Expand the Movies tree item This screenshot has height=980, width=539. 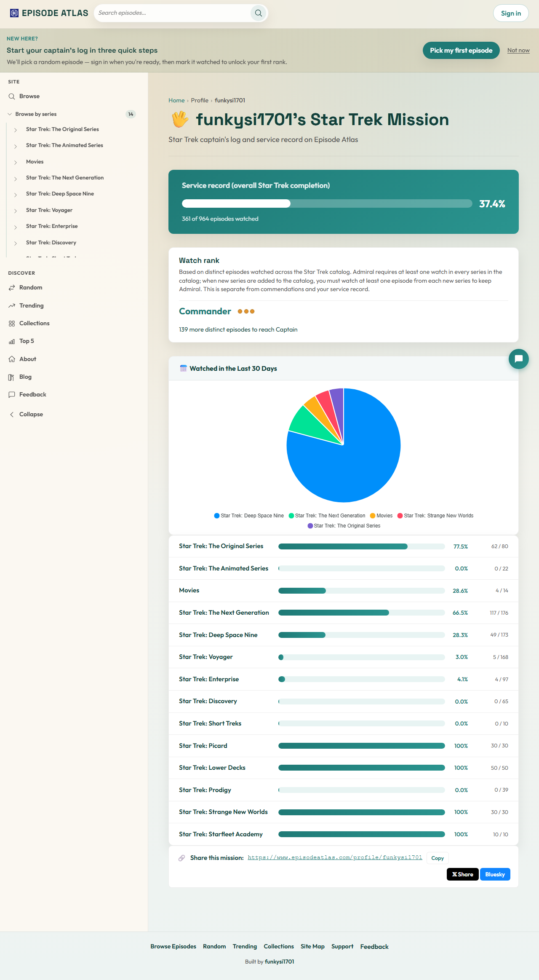(x=16, y=162)
